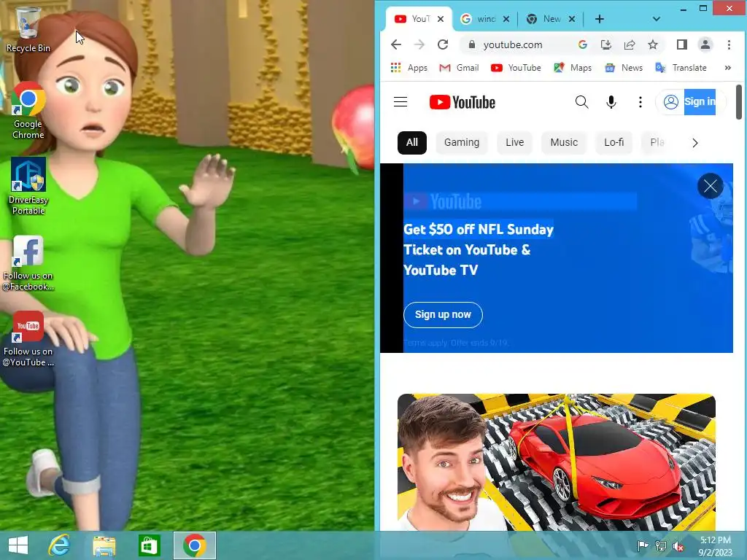Click the Sign up now button

[443, 315]
